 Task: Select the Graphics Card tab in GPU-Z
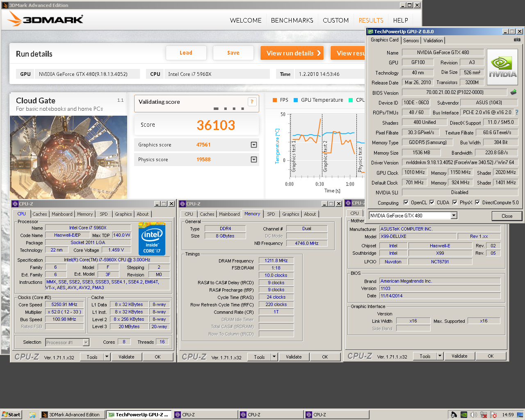point(384,40)
